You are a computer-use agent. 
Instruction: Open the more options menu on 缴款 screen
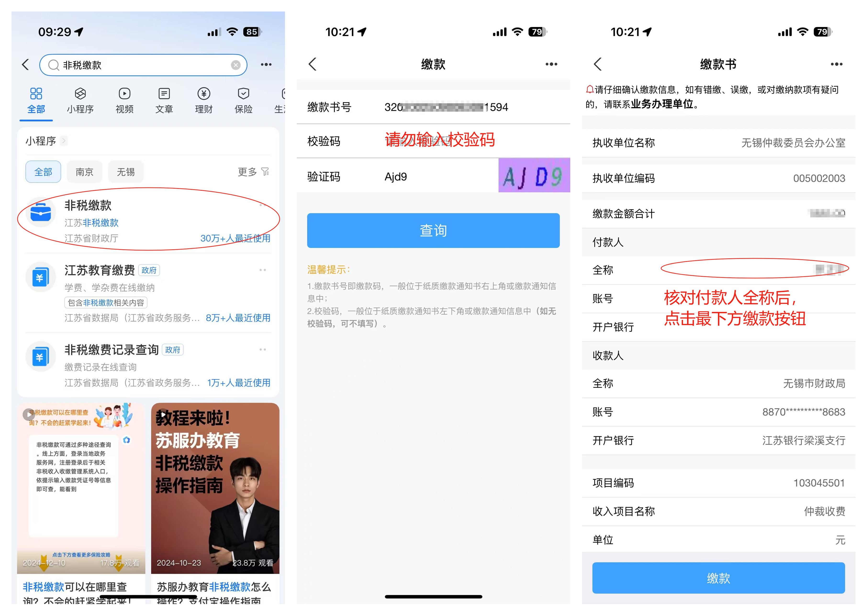tap(551, 64)
